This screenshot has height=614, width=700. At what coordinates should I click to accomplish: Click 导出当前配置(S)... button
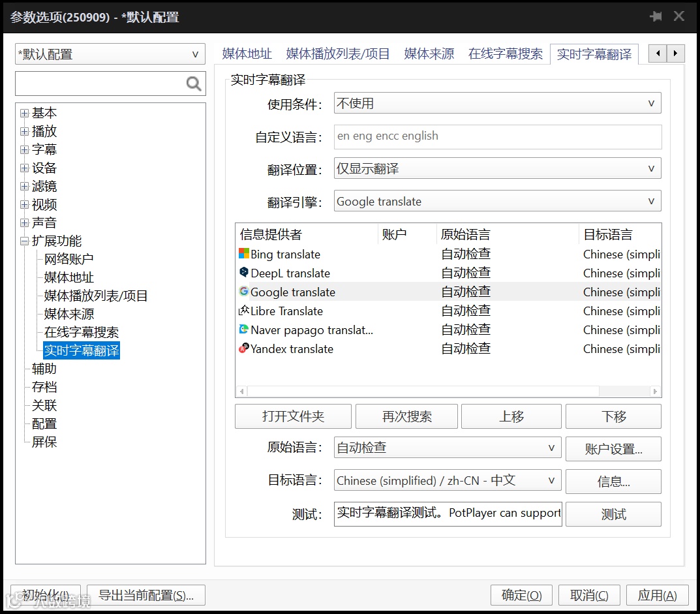click(146, 595)
